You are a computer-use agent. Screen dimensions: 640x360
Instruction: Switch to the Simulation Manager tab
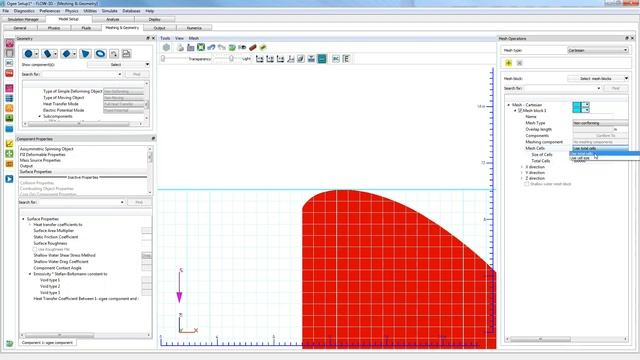coord(23,19)
